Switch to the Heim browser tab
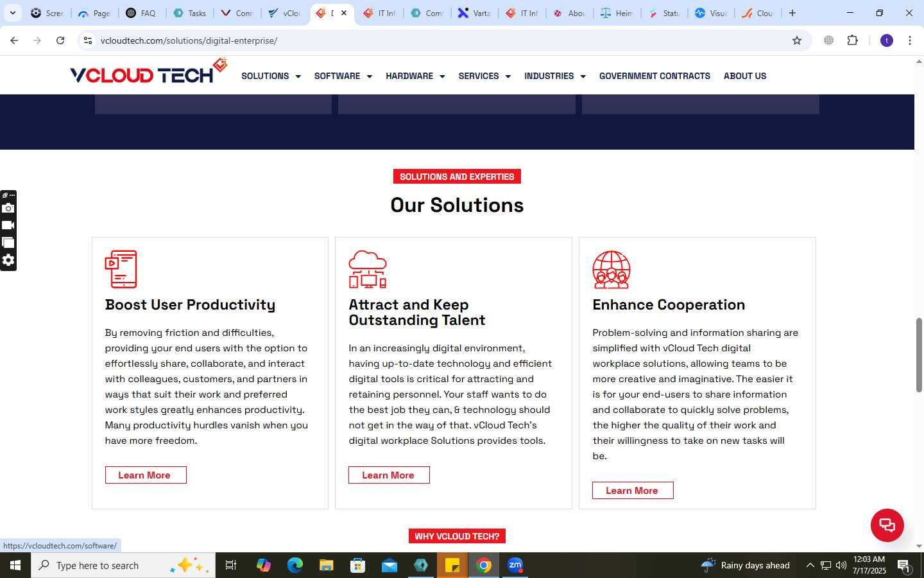Image resolution: width=924 pixels, height=578 pixels. tap(617, 13)
